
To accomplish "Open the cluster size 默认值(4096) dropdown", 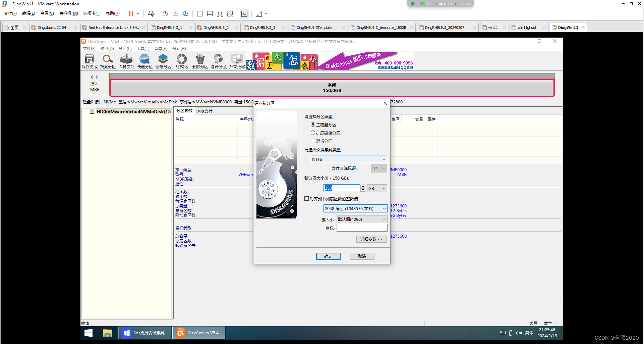I will [x=362, y=219].
